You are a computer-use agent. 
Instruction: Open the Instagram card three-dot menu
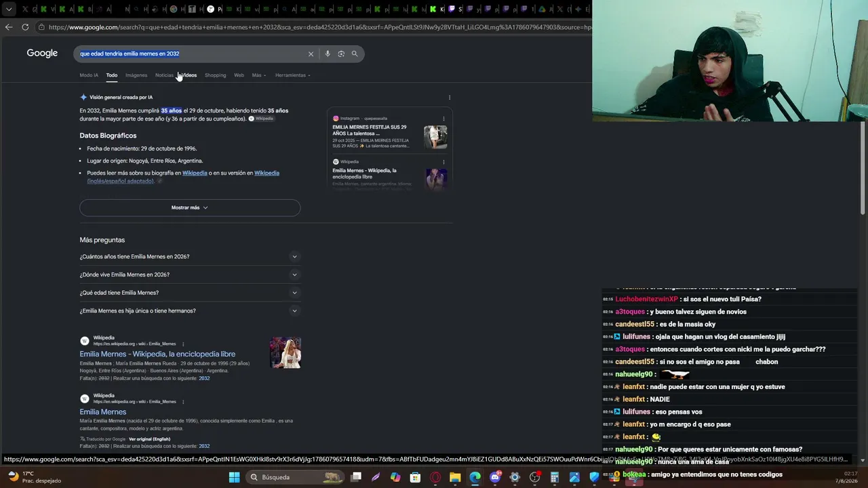[x=443, y=119]
